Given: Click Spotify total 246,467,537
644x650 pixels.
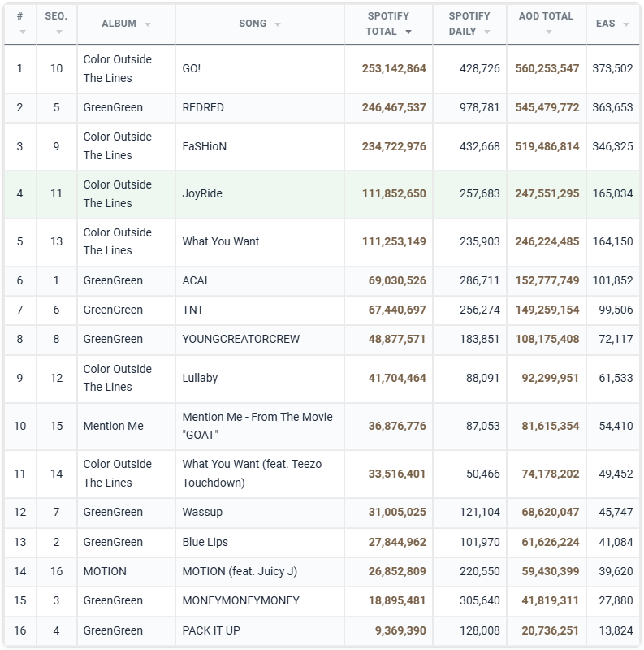Looking at the screenshot, I should (x=394, y=107).
